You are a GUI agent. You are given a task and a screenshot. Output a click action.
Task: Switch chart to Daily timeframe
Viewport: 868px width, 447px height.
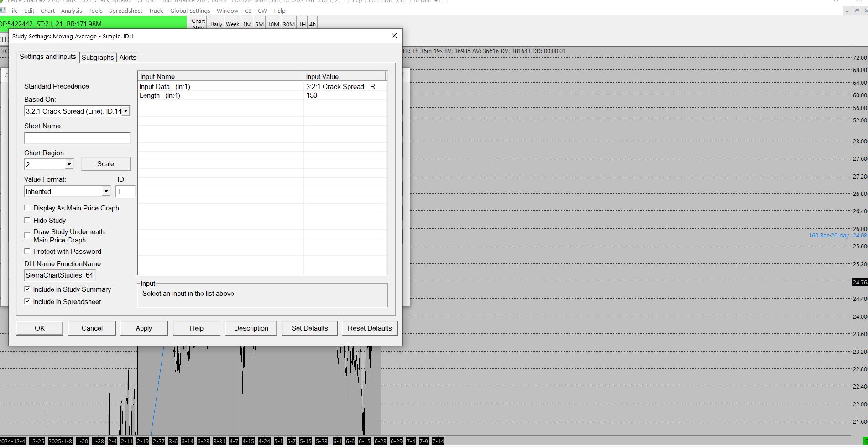pyautogui.click(x=216, y=24)
